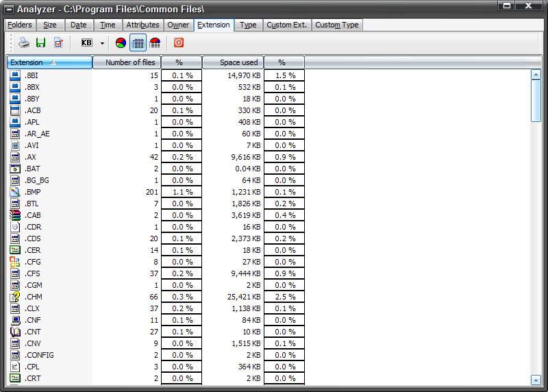This screenshot has width=548, height=392.
Task: Open the KB unit dropdown arrow
Action: (x=102, y=42)
